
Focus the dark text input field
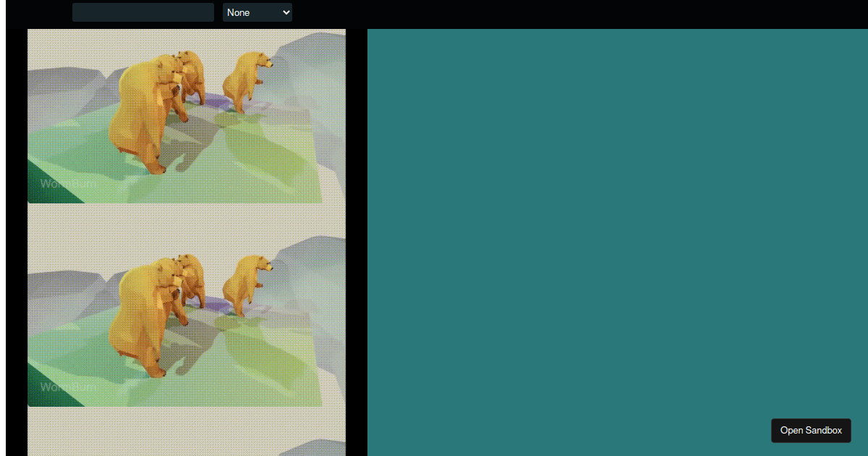tap(143, 12)
